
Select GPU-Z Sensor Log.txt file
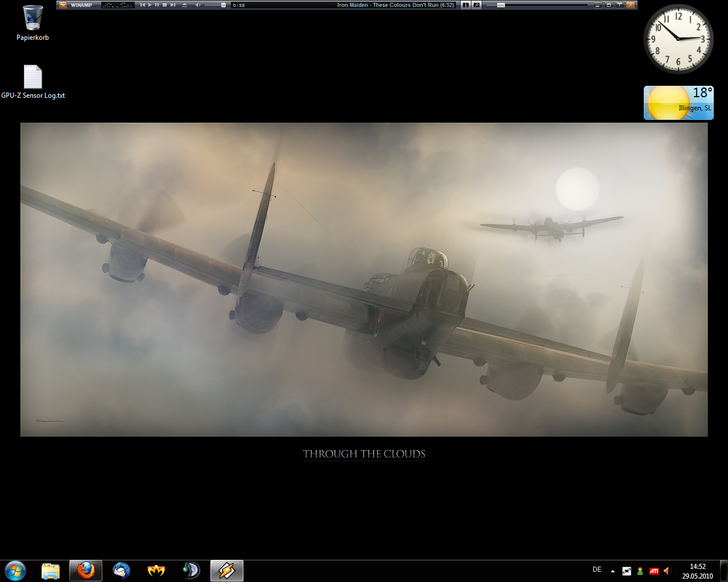(x=33, y=82)
